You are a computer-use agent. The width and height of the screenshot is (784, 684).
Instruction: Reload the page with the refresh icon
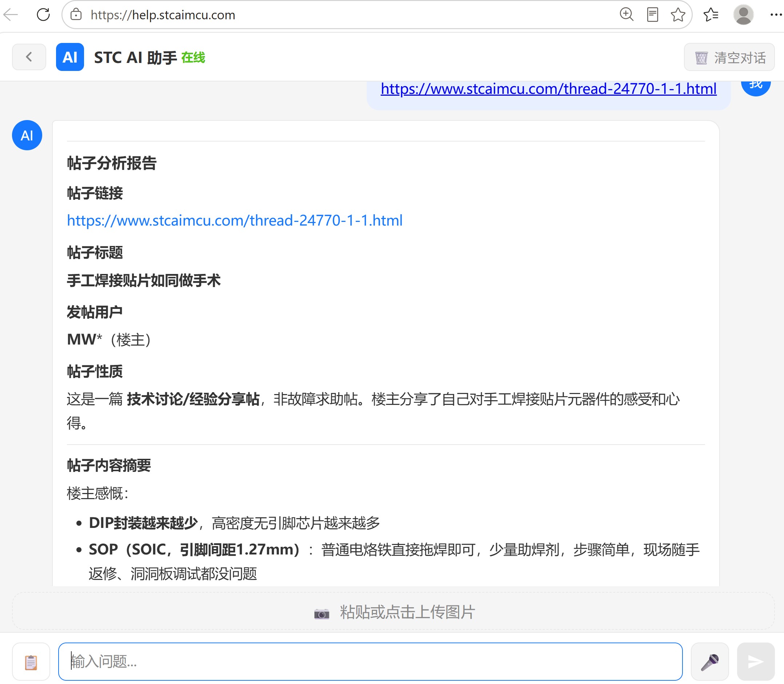43,15
